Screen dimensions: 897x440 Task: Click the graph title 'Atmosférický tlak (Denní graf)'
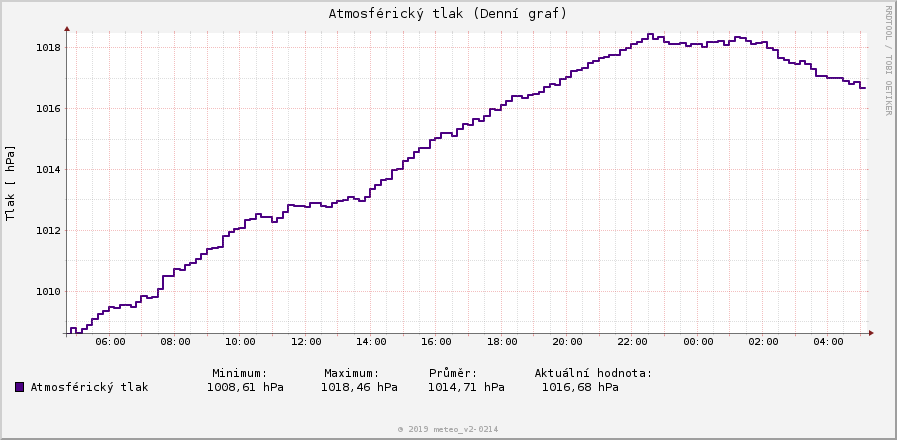coord(448,13)
